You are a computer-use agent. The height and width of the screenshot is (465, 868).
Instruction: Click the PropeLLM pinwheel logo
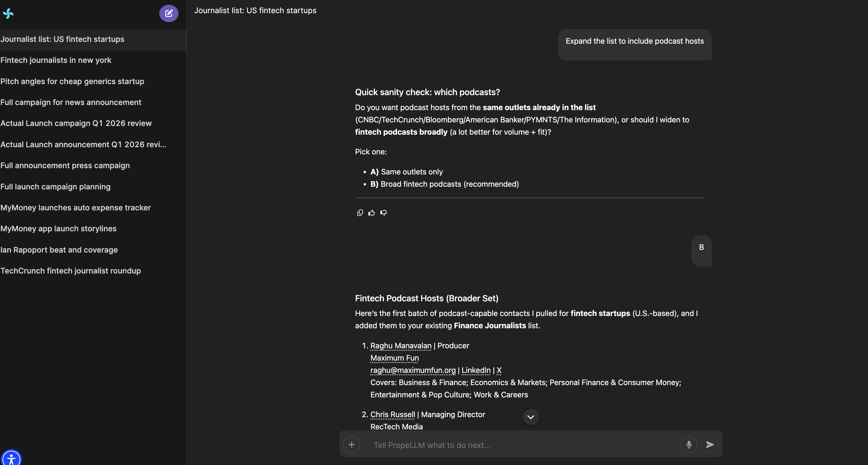coord(8,13)
